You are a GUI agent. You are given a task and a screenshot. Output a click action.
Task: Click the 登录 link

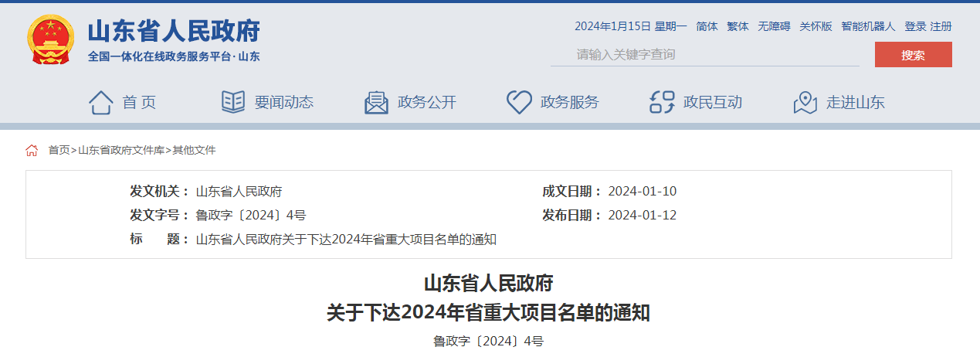[x=915, y=26]
